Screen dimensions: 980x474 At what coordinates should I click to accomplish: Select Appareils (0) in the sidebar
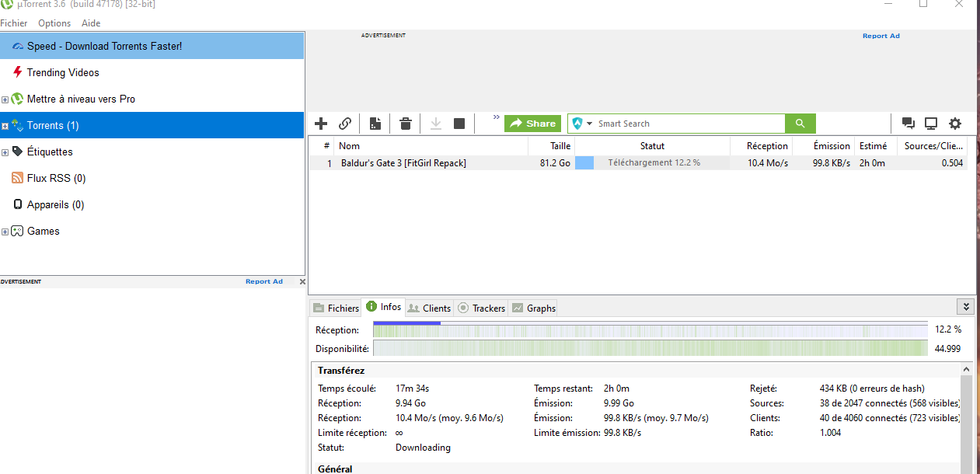pyautogui.click(x=152, y=204)
